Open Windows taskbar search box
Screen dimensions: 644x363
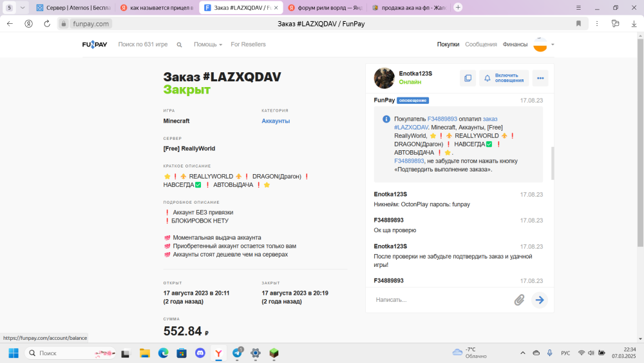tap(71, 353)
